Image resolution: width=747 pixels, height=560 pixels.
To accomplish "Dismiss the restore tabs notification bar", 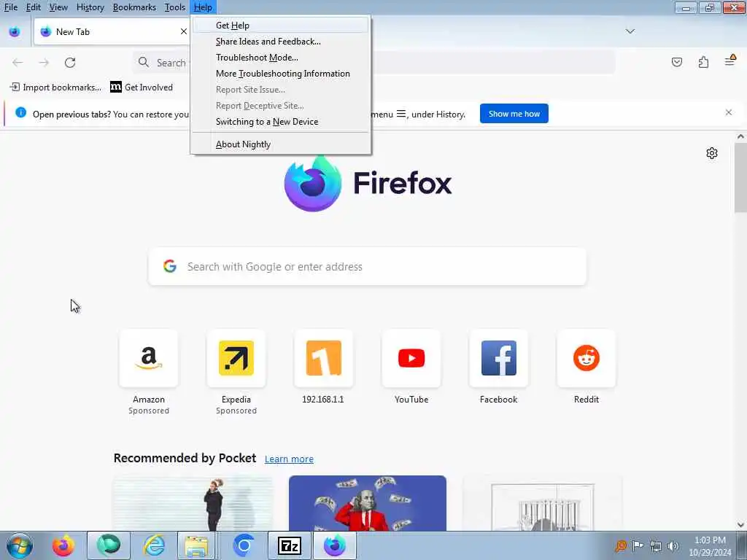I will (x=729, y=113).
